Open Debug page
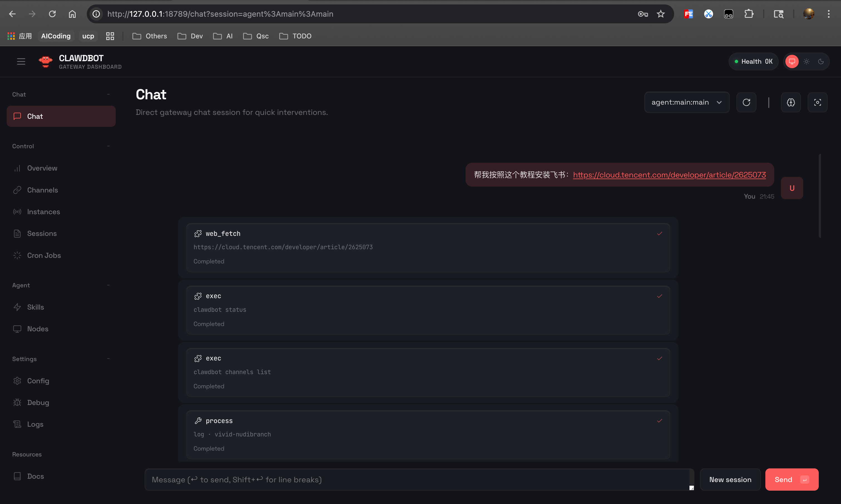The width and height of the screenshot is (841, 504). [x=61, y=402]
